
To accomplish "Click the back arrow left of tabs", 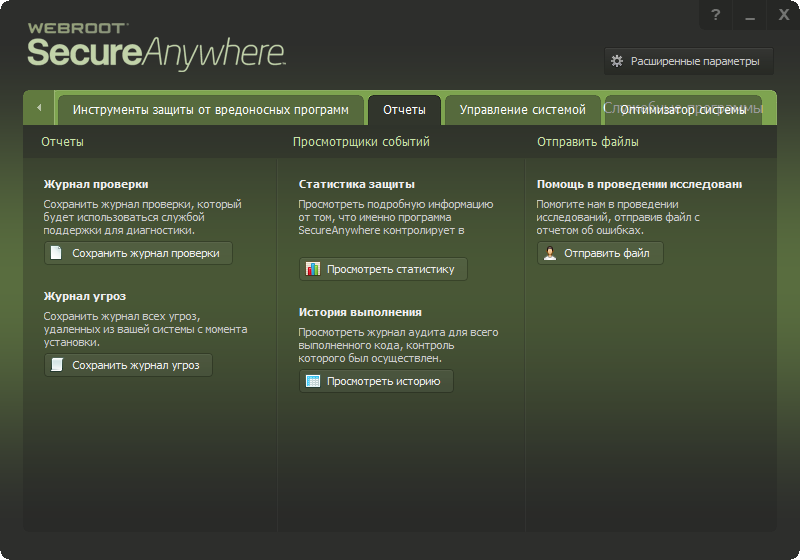I will click(x=39, y=108).
